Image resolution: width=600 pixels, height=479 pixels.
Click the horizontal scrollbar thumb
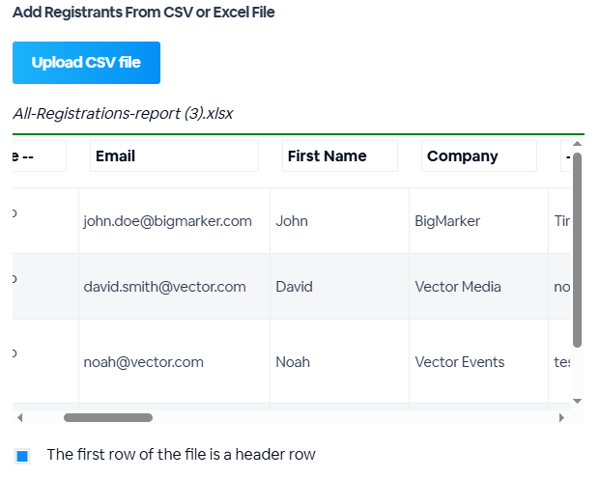coord(108,418)
